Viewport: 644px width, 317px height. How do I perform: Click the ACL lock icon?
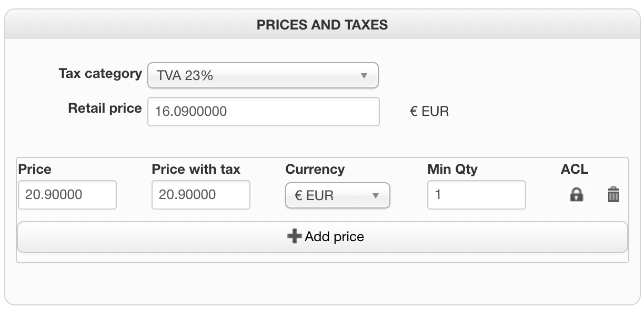[x=577, y=195]
